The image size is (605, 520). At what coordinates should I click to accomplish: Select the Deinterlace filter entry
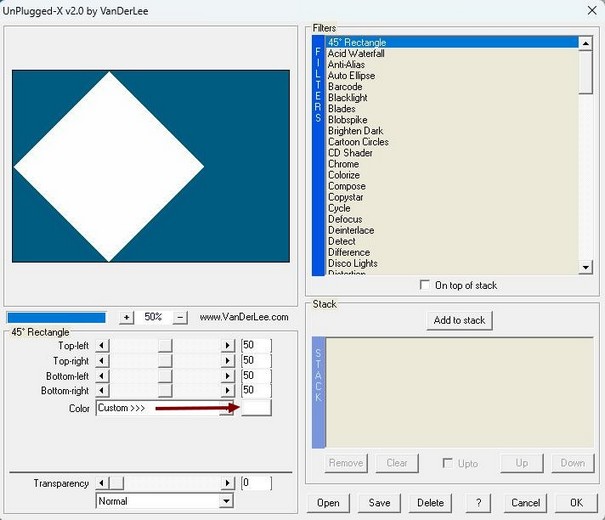point(349,230)
